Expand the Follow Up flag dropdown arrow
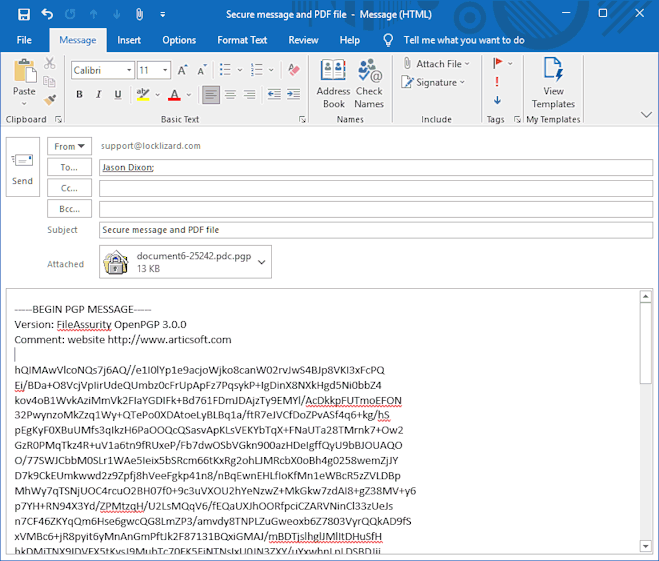The image size is (659, 561). [x=510, y=64]
